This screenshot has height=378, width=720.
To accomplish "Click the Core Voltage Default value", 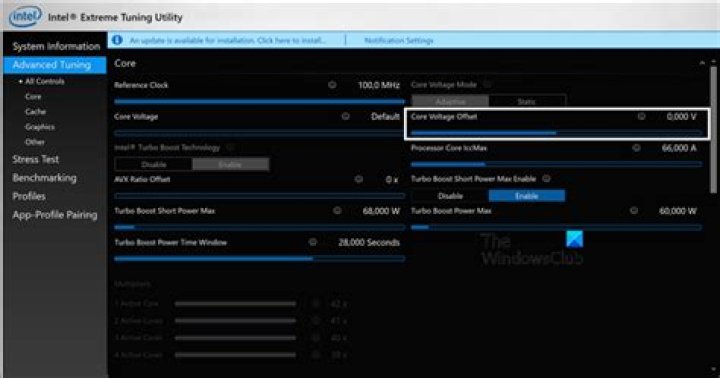I will [x=385, y=116].
